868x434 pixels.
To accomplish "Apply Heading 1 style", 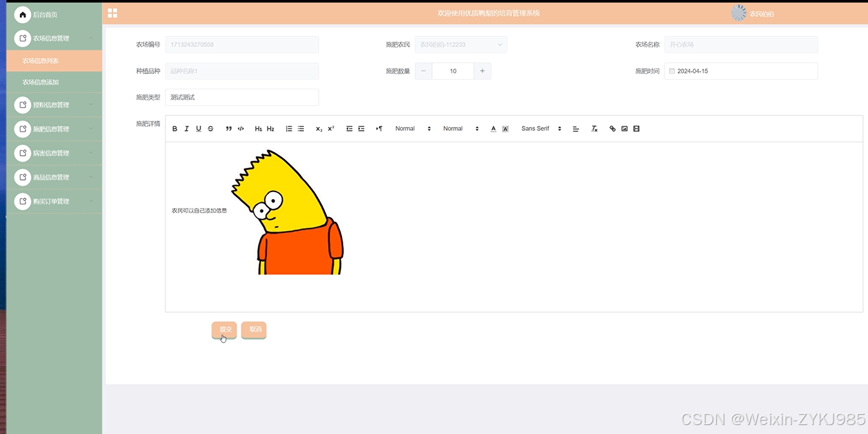I will [258, 129].
